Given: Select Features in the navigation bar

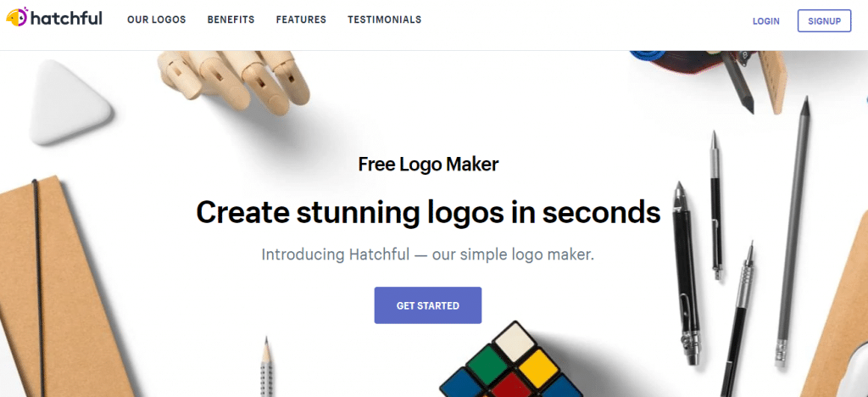Looking at the screenshot, I should click(x=301, y=20).
